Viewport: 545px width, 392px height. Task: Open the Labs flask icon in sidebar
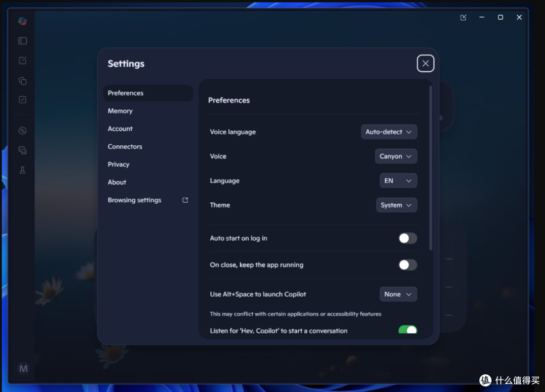[x=23, y=170]
